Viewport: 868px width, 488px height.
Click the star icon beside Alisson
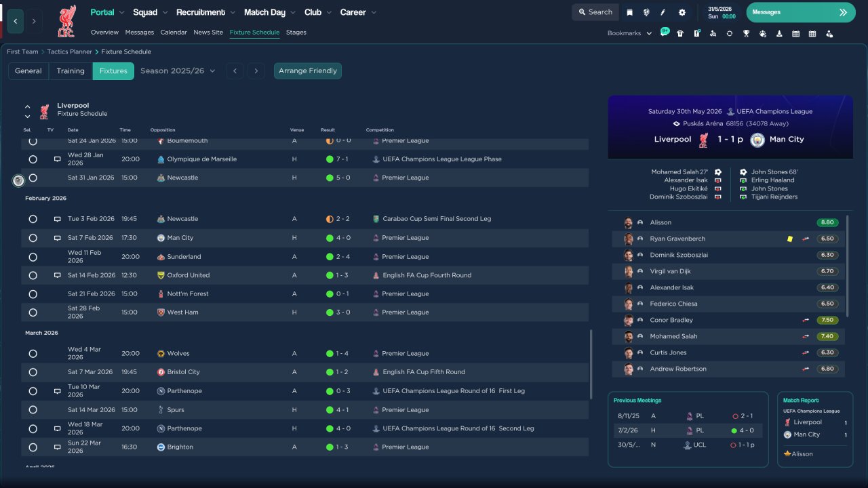point(787,454)
